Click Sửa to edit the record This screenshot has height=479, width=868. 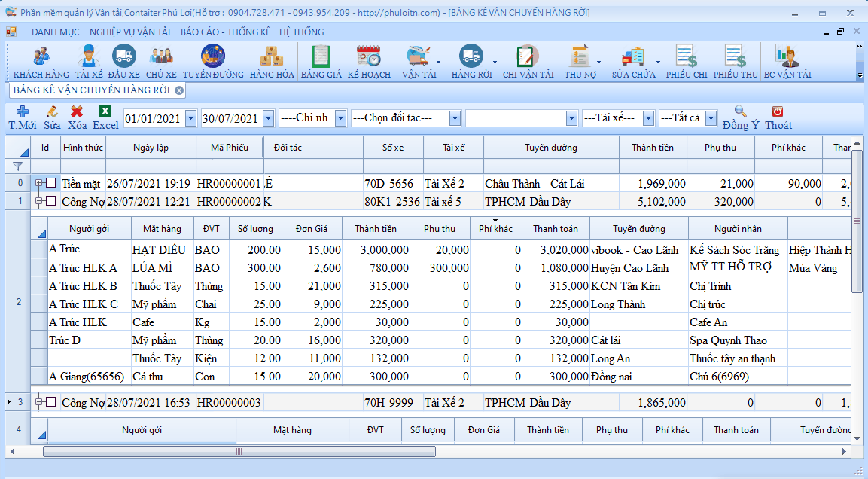(x=52, y=118)
